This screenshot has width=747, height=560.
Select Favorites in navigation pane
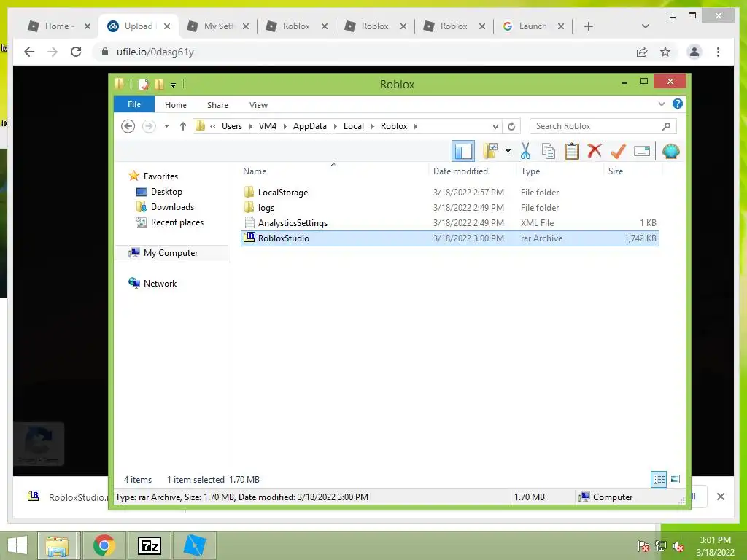pos(160,176)
